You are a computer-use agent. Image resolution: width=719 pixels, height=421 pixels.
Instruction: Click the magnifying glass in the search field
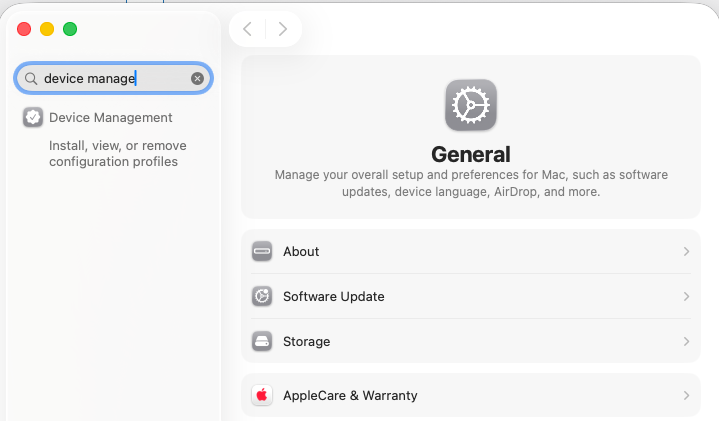point(31,78)
